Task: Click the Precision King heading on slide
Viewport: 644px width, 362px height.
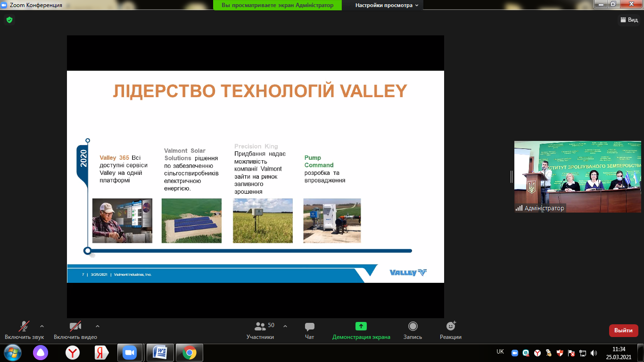Action: [x=256, y=146]
